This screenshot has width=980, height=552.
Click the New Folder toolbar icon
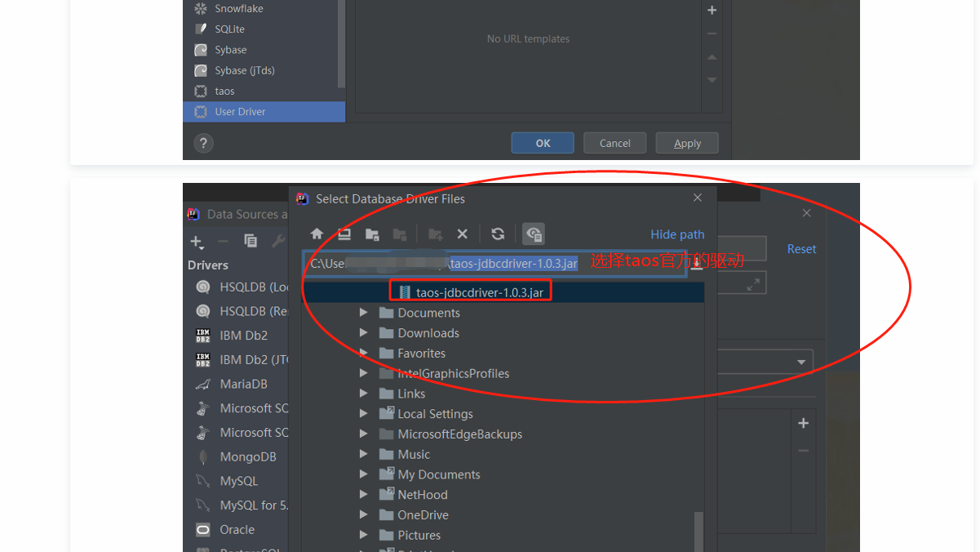436,234
